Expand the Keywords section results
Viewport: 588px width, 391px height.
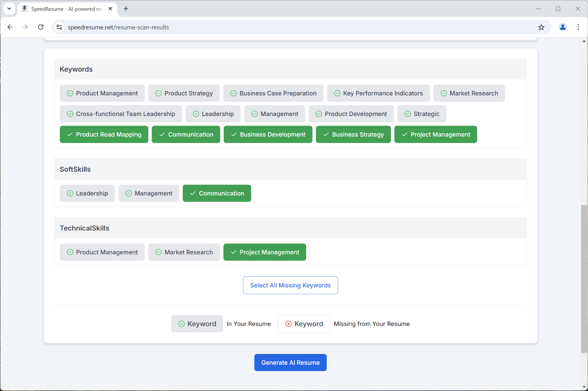(76, 68)
